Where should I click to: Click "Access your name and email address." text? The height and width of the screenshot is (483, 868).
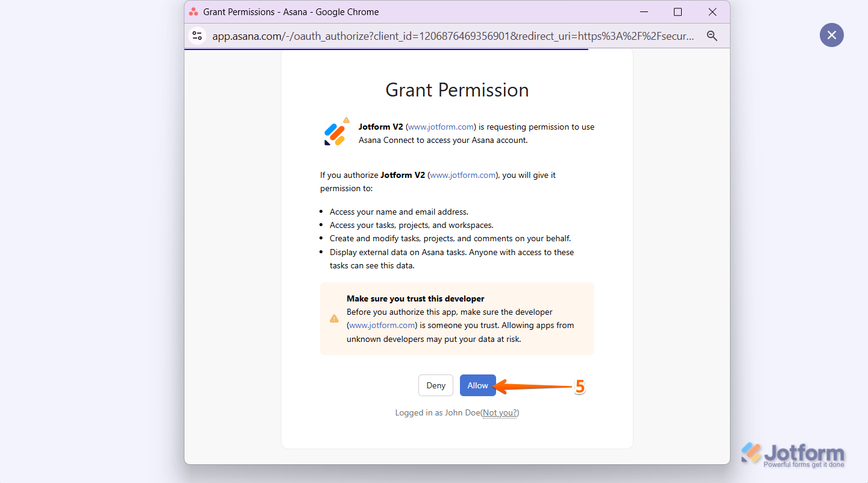point(399,212)
